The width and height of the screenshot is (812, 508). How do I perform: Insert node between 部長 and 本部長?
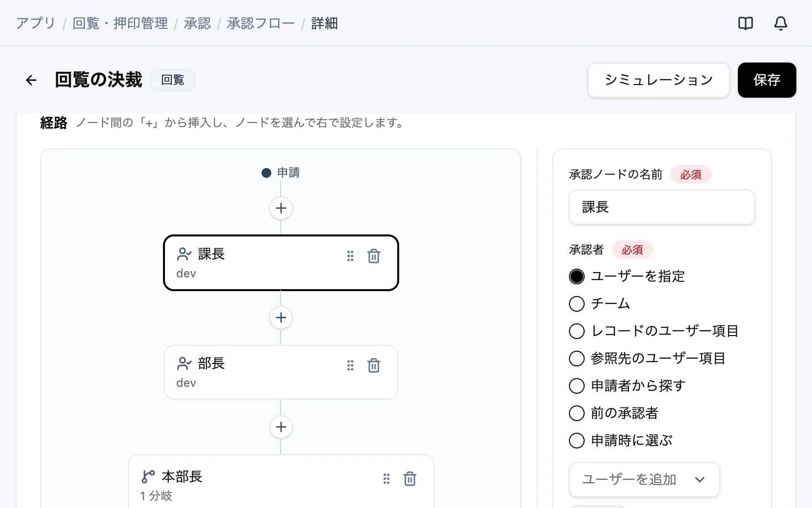click(281, 427)
